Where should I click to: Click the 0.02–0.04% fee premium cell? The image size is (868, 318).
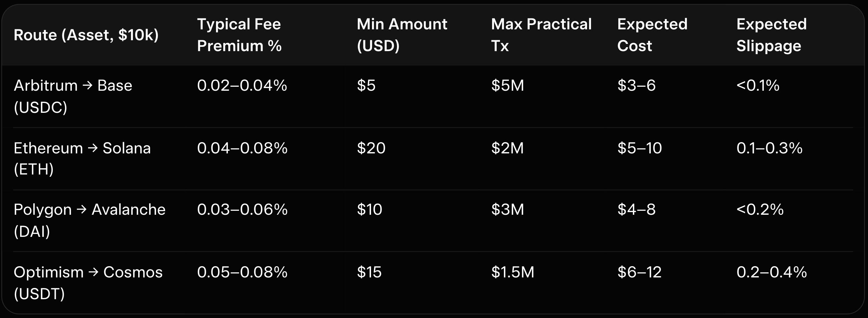coord(242,86)
